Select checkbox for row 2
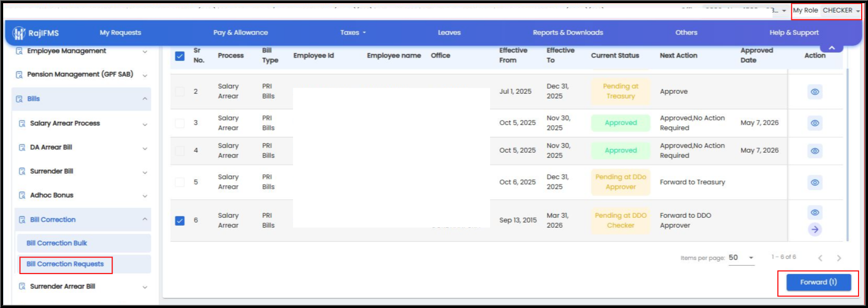The width and height of the screenshot is (868, 308). [x=180, y=92]
